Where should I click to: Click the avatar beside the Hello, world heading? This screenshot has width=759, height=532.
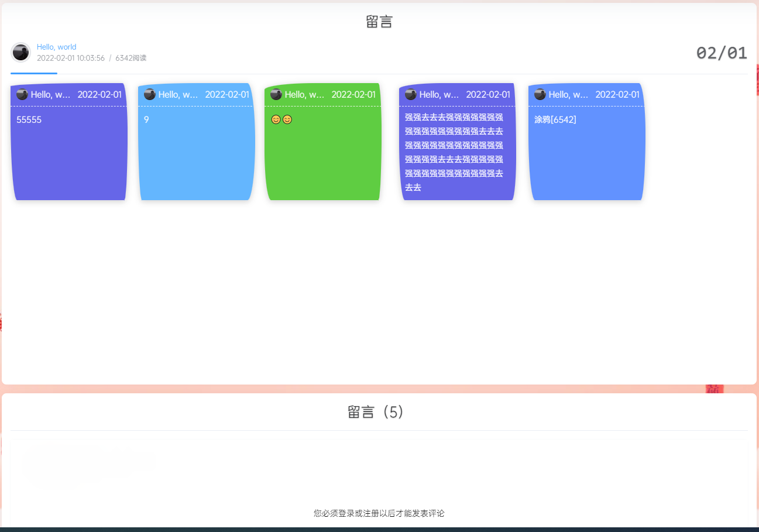coord(20,52)
